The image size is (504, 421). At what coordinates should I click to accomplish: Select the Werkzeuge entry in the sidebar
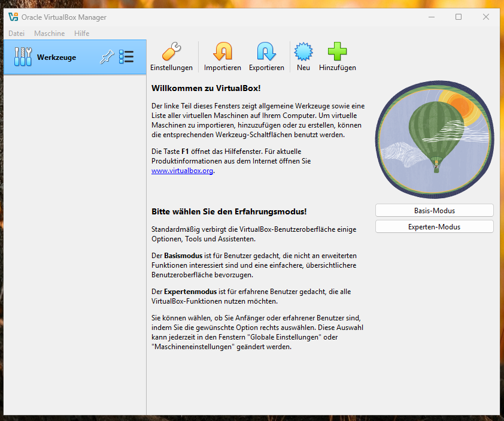75,57
